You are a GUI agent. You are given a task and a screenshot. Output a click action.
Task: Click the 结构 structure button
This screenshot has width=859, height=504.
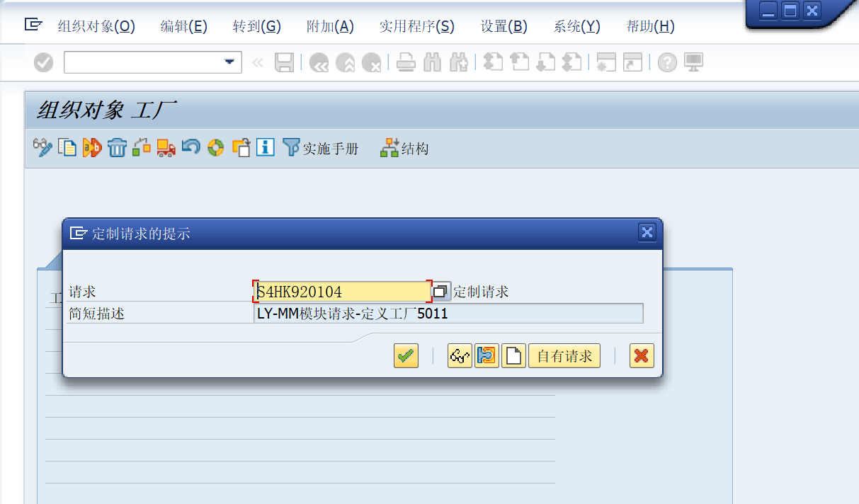[404, 148]
